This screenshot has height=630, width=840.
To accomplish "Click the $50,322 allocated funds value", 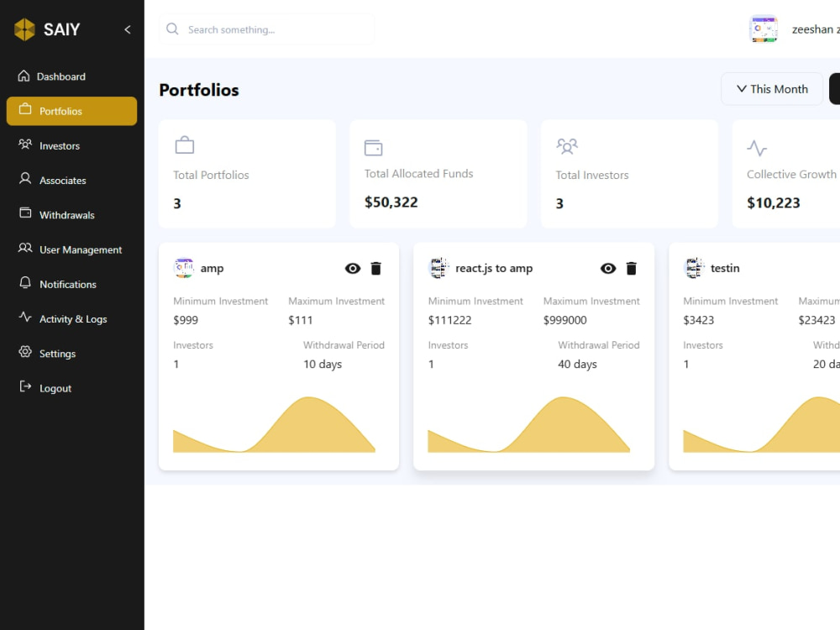I will click(x=391, y=202).
